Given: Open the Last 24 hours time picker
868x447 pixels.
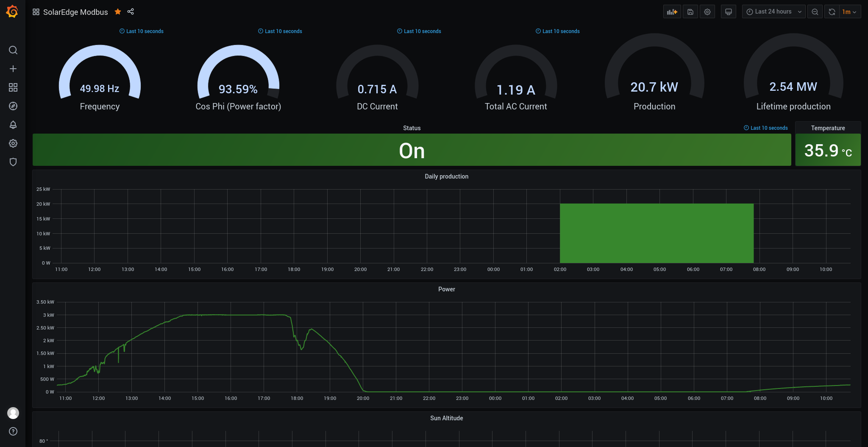Looking at the screenshot, I should tap(774, 12).
